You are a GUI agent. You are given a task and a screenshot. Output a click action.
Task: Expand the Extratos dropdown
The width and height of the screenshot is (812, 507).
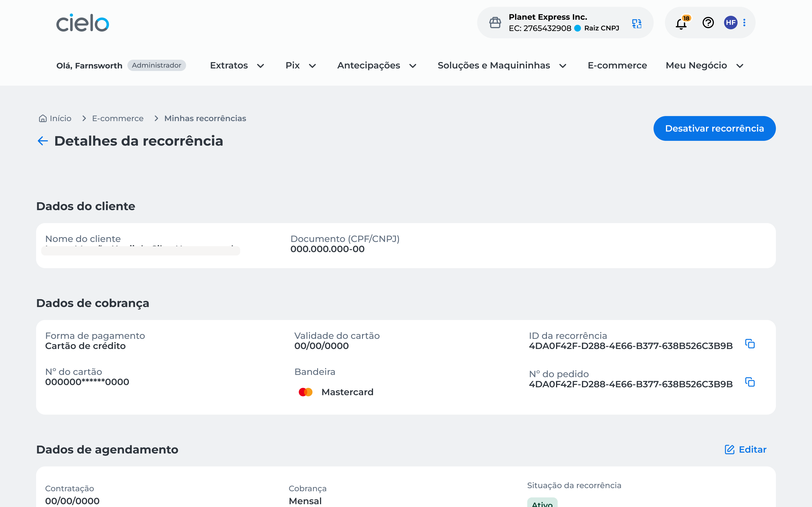(229, 65)
